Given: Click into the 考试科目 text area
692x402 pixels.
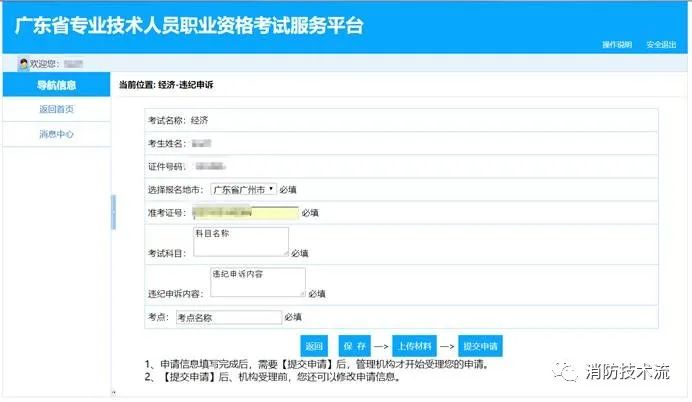Looking at the screenshot, I should 239,241.
